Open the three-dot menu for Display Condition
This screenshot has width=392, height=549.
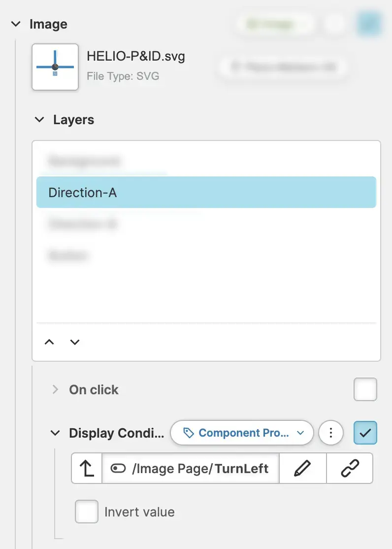point(331,433)
